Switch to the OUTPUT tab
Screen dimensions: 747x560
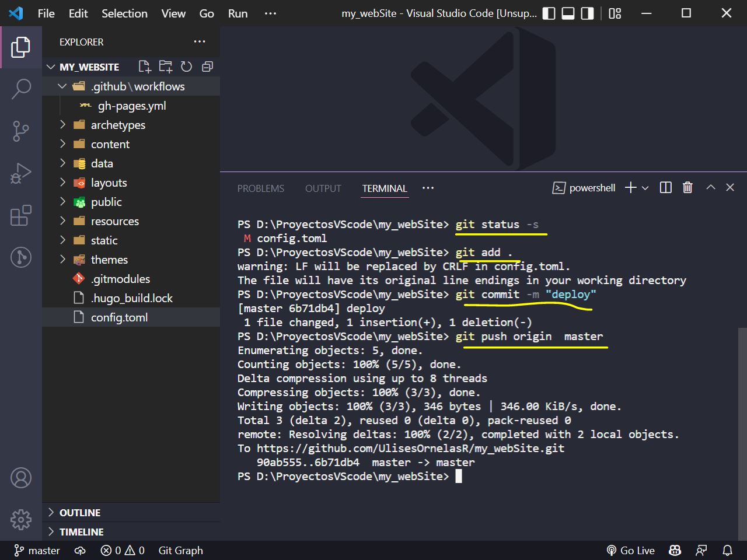click(x=323, y=188)
